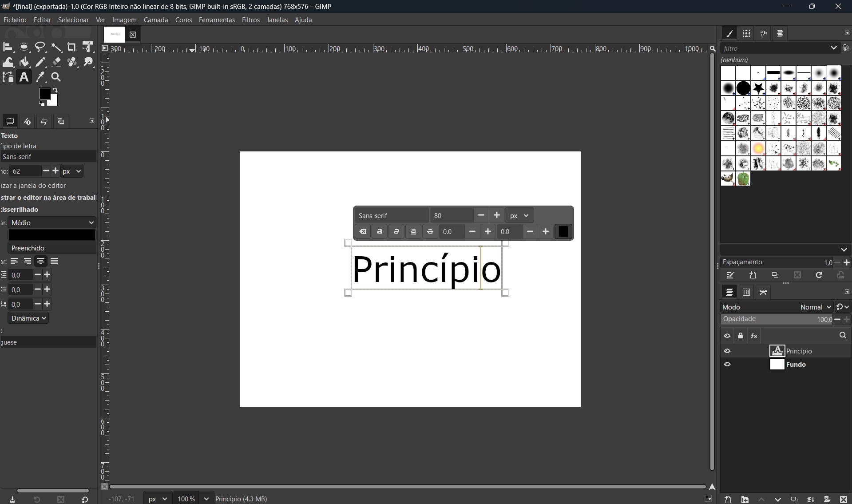Select the Eraser tool
The image size is (852, 504).
(56, 62)
